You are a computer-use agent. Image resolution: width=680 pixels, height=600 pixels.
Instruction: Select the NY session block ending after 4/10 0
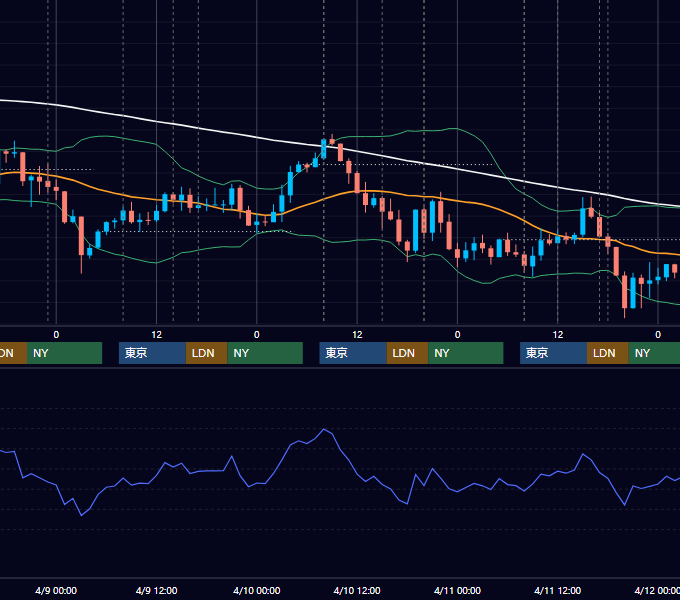(265, 353)
